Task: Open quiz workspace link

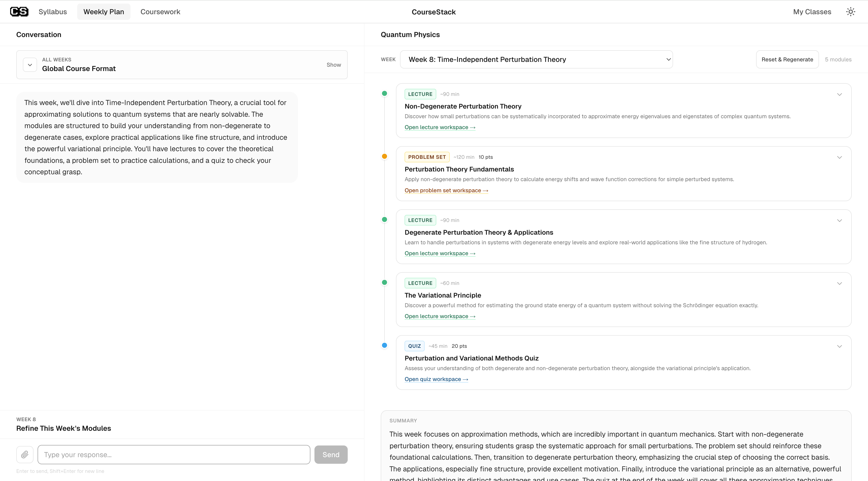Action: tap(436, 379)
